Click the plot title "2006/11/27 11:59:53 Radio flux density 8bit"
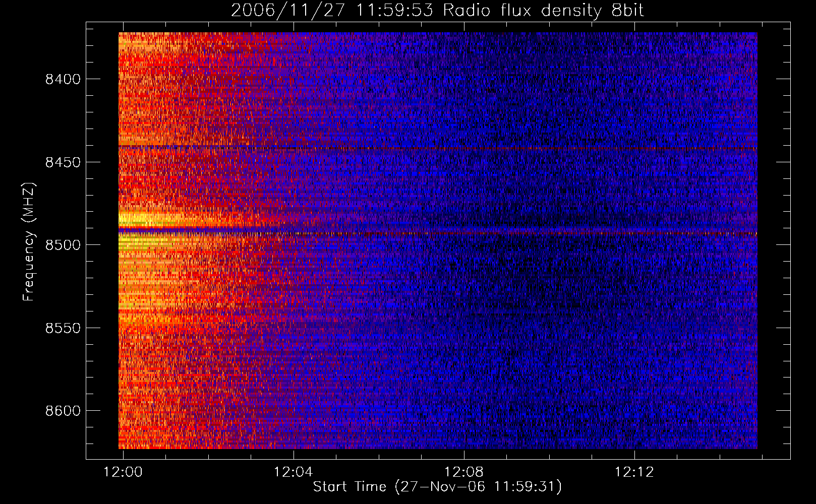Screen dimensions: 816x504 tap(437, 11)
